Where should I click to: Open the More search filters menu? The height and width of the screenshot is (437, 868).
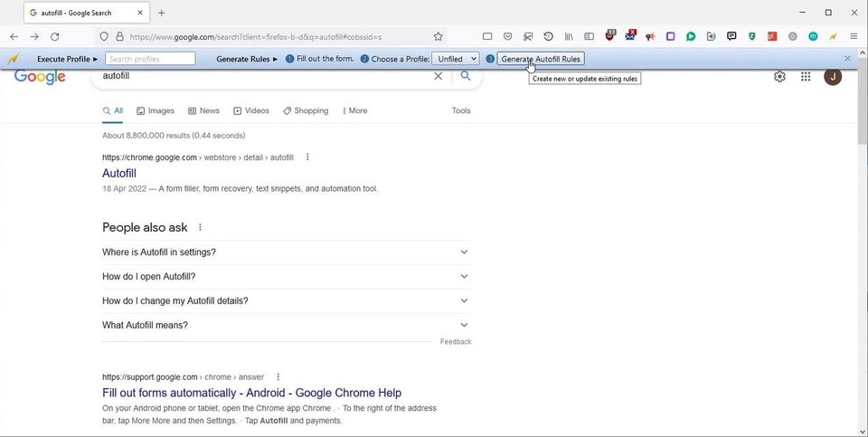point(354,110)
